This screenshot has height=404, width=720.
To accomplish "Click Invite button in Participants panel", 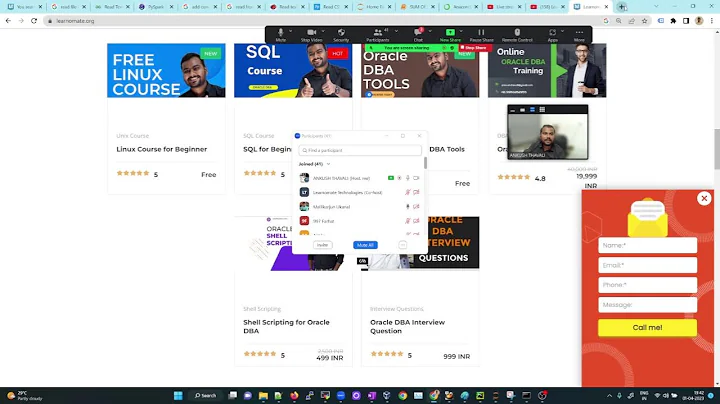I will (x=322, y=245).
